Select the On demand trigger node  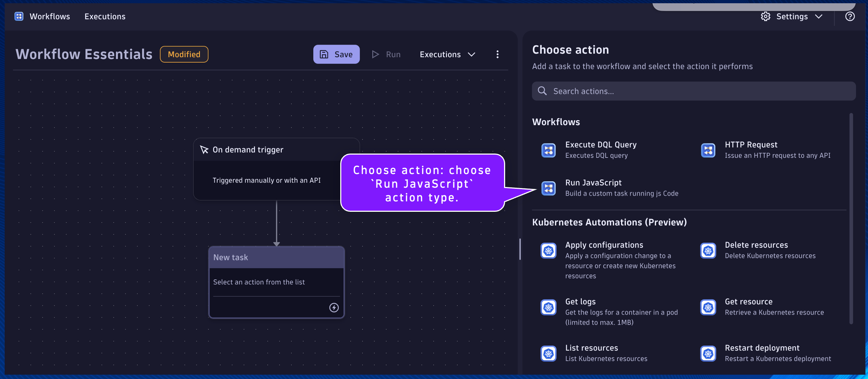point(276,169)
